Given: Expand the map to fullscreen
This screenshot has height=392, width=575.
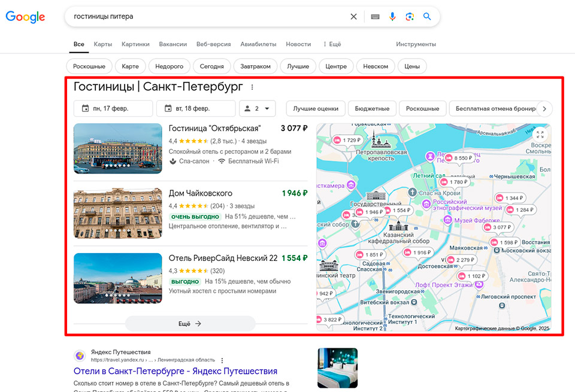Looking at the screenshot, I should coord(540,135).
